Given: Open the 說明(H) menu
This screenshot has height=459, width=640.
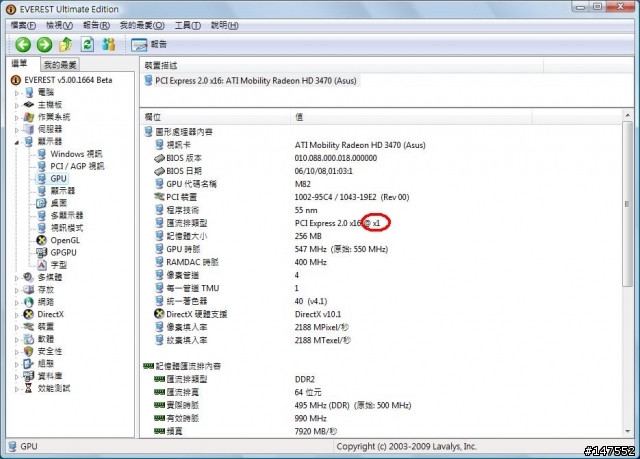Looking at the screenshot, I should click(x=224, y=25).
